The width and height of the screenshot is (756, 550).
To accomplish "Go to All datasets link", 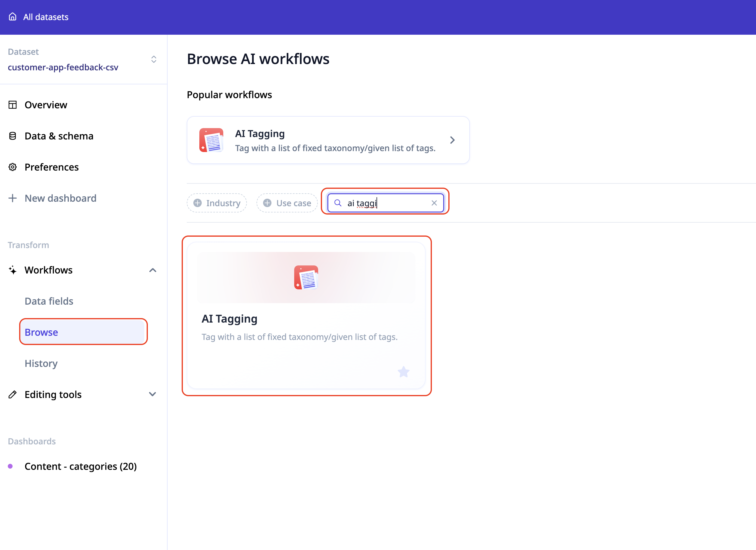I will click(x=46, y=17).
